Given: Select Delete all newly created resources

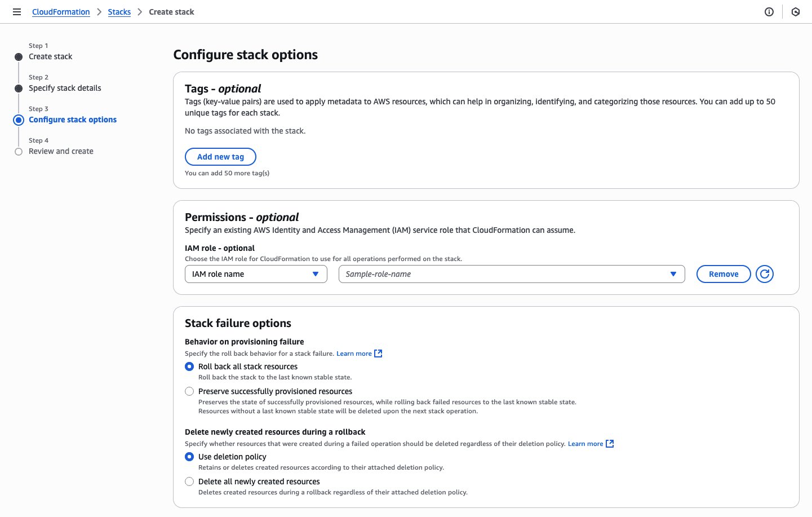Looking at the screenshot, I should tap(189, 481).
